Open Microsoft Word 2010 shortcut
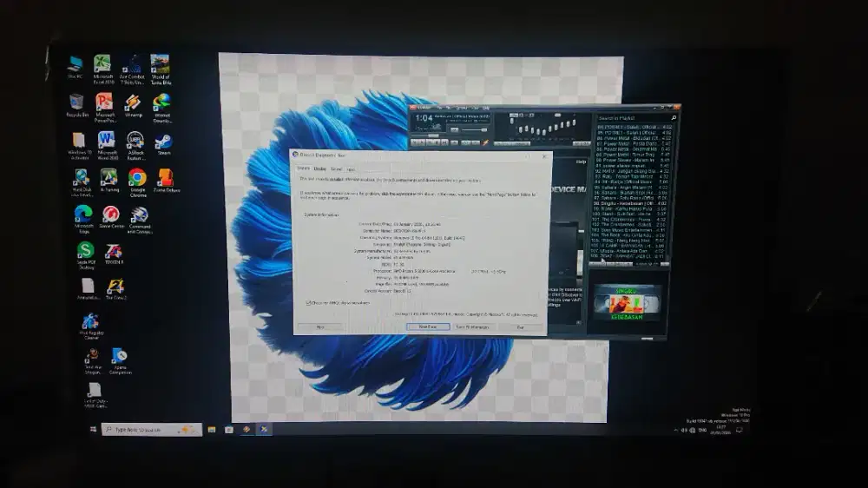Viewport: 868px width, 488px height. pyautogui.click(x=107, y=145)
